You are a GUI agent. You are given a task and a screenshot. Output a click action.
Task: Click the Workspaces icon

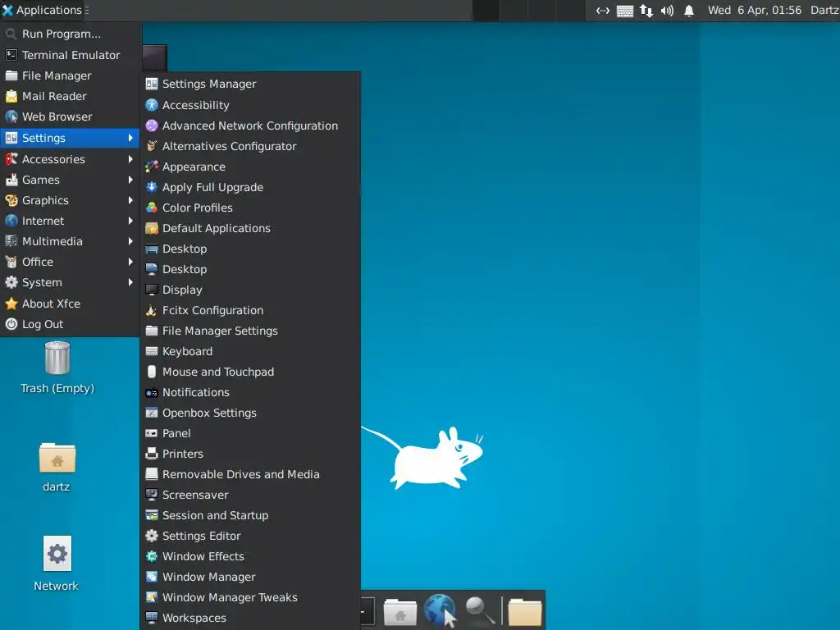pyautogui.click(x=152, y=618)
